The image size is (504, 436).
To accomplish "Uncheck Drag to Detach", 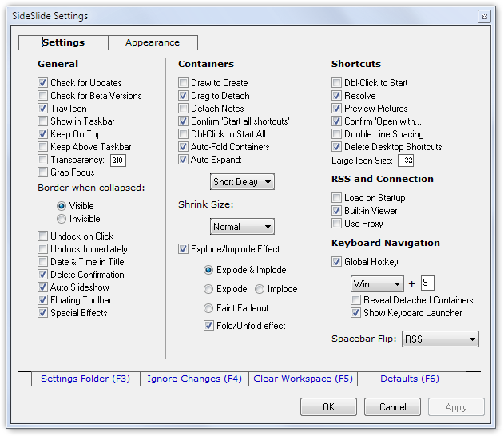I will [x=183, y=96].
